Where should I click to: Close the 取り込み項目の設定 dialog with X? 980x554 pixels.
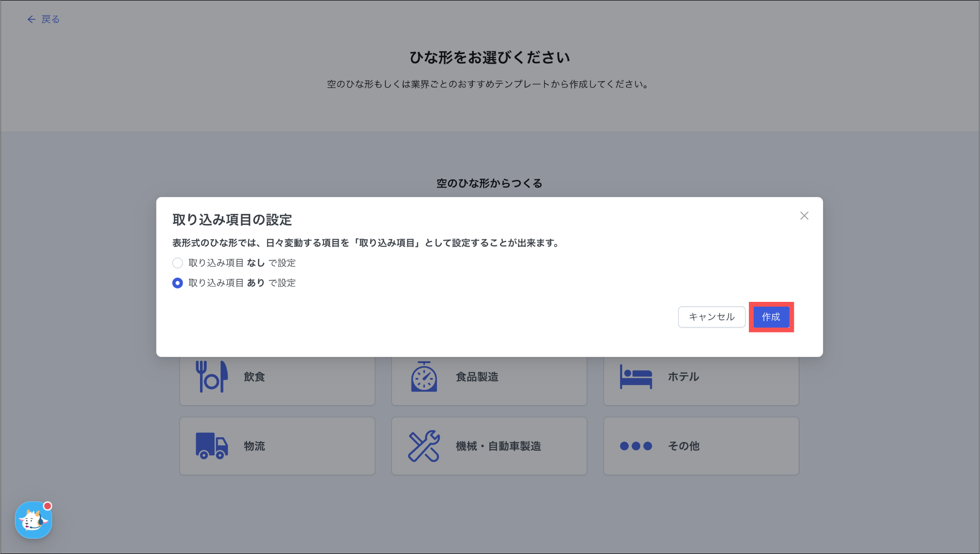[x=804, y=216]
